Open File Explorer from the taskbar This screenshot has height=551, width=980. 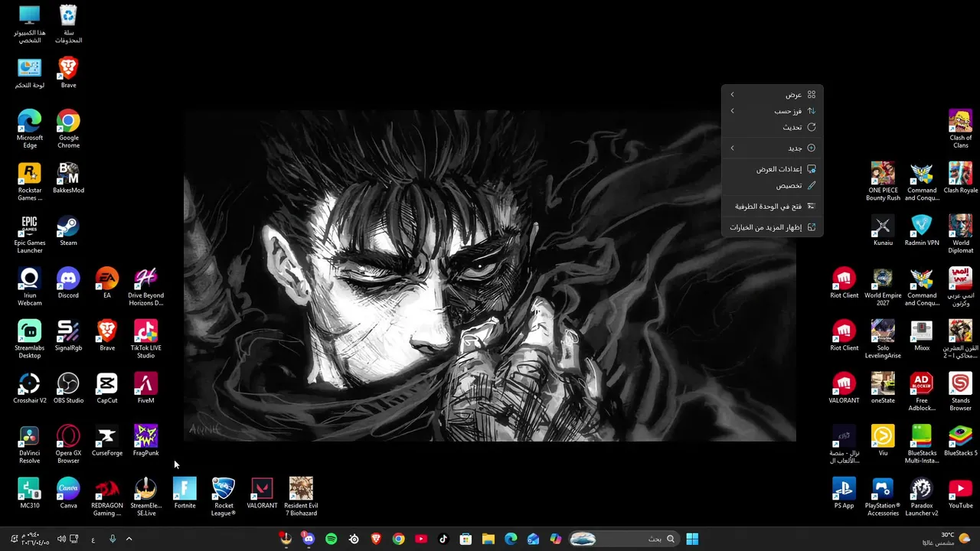(x=488, y=539)
